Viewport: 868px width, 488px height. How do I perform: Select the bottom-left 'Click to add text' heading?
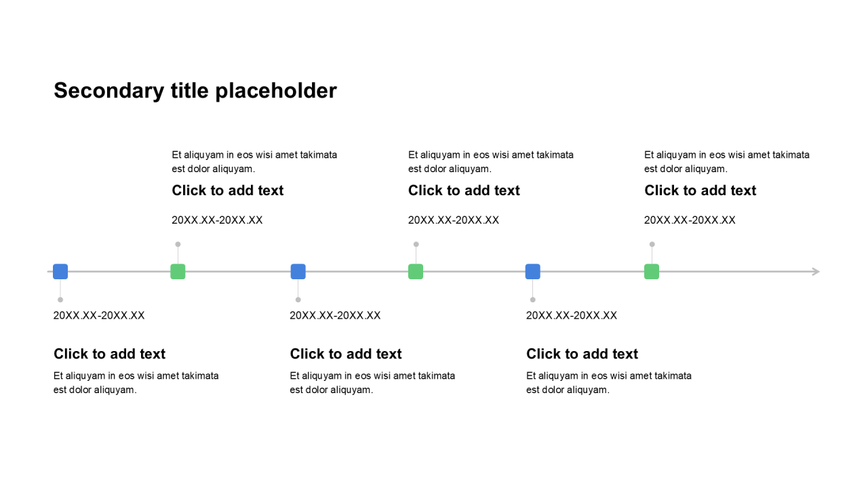(110, 354)
